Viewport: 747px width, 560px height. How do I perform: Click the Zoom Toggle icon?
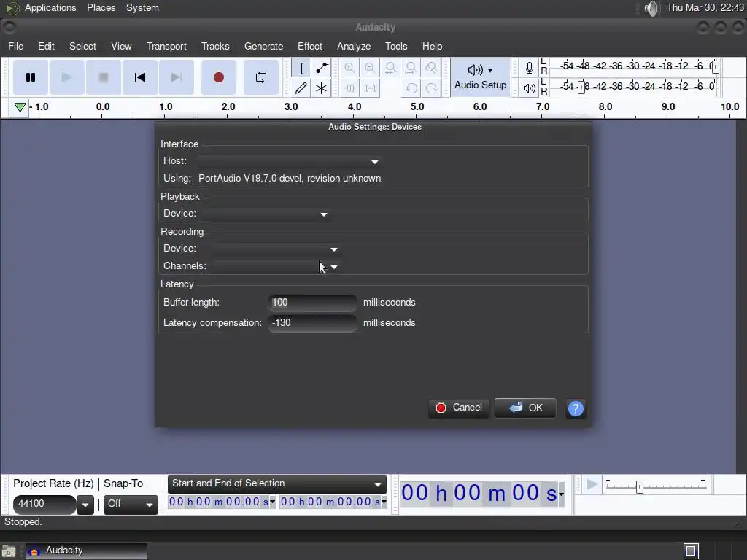pos(431,68)
